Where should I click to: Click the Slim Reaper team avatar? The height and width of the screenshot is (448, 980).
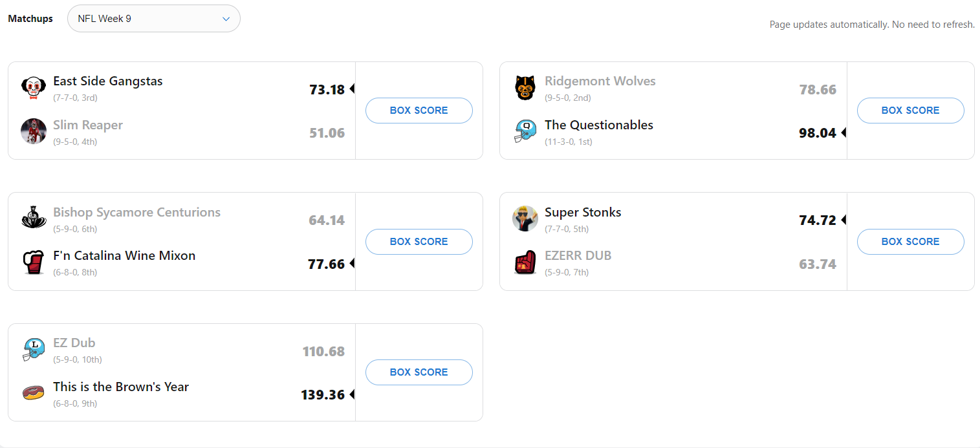click(34, 131)
